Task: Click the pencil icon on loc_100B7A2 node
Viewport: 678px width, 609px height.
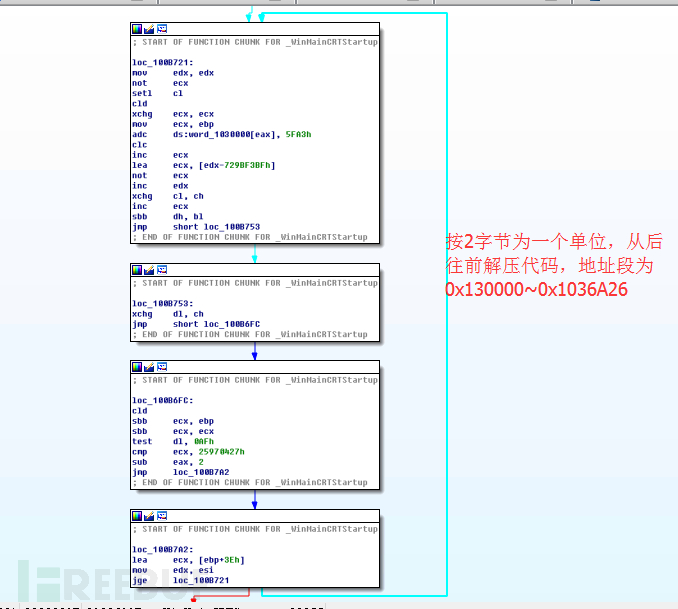Action: (x=149, y=516)
